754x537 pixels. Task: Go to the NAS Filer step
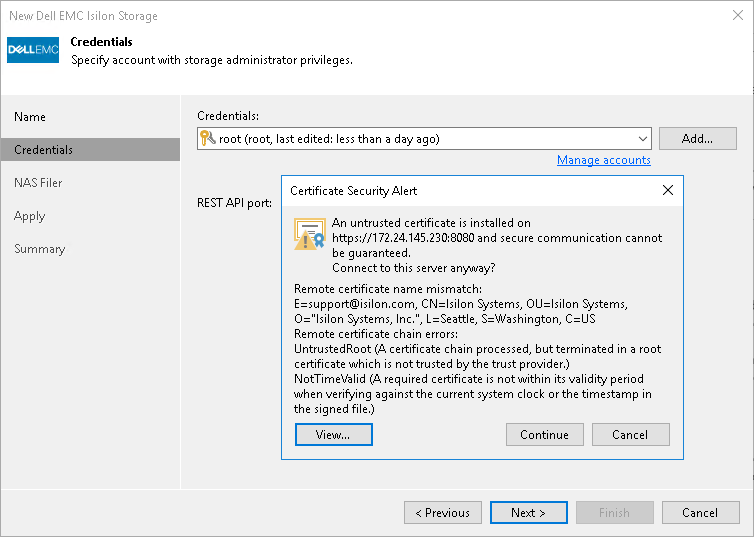point(38,183)
